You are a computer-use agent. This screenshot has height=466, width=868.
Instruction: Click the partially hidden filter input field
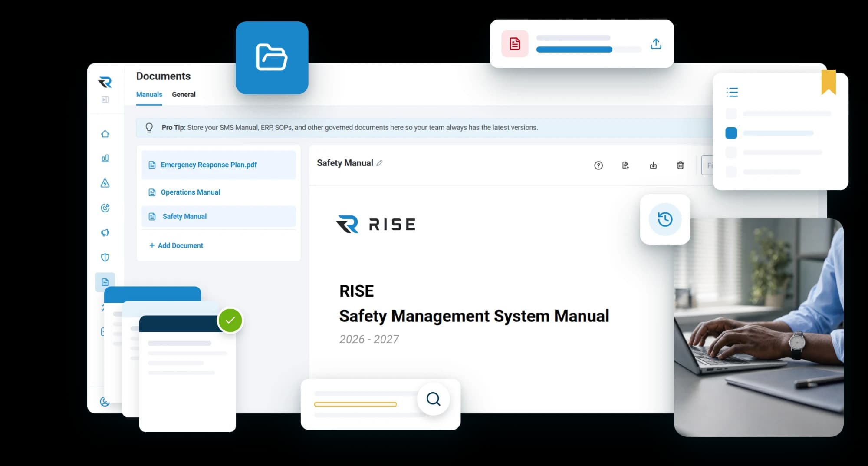point(707,165)
